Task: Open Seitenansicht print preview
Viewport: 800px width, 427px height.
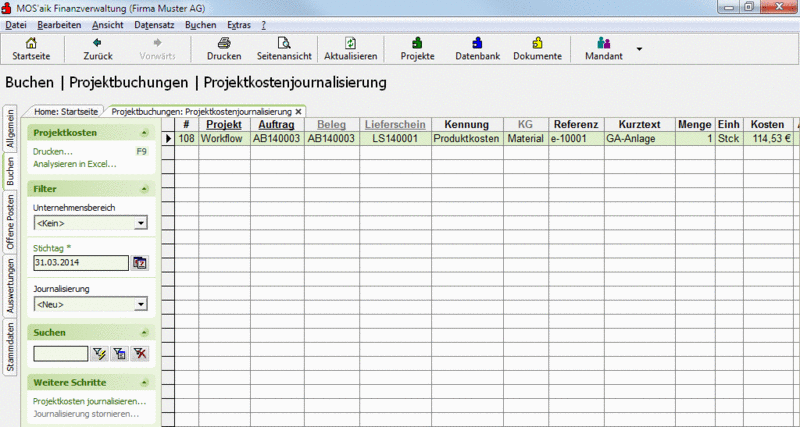Action: click(x=284, y=43)
